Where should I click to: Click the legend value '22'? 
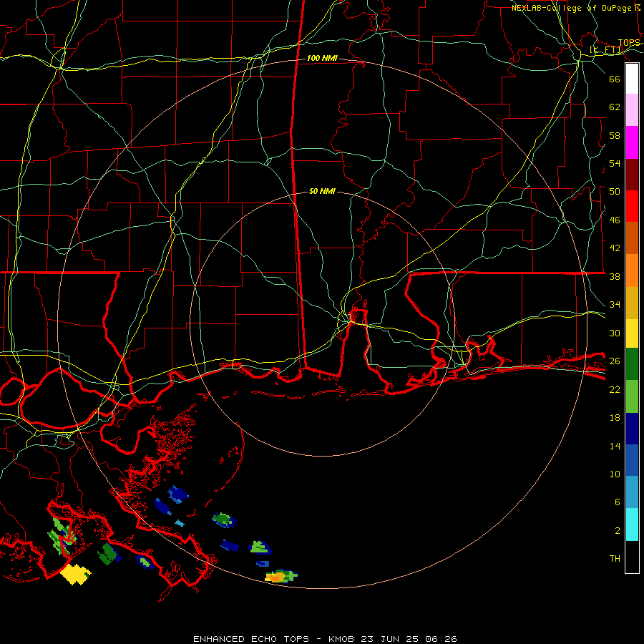[x=615, y=389]
